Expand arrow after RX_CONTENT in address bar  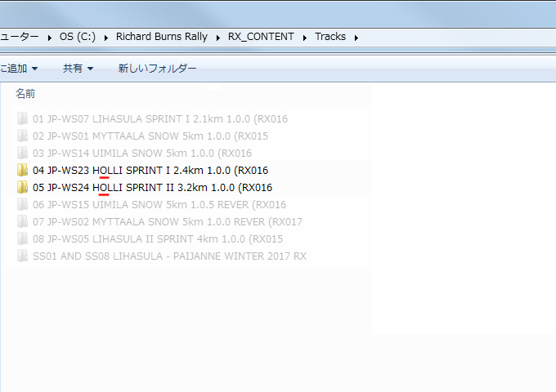(305, 38)
